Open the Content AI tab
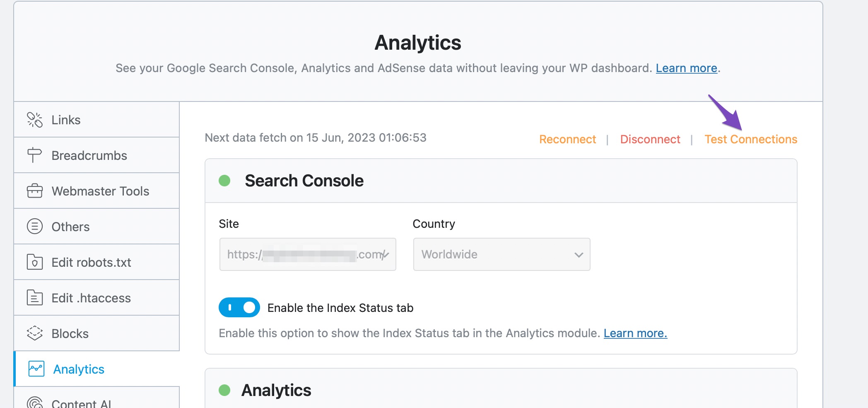The width and height of the screenshot is (868, 408). (96, 398)
